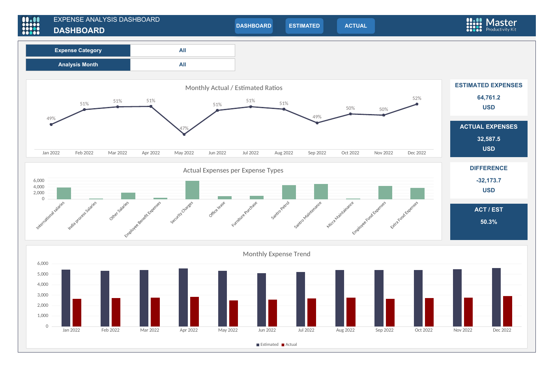
Task: Click the Sep 2022 data point at 49%
Action: point(317,123)
